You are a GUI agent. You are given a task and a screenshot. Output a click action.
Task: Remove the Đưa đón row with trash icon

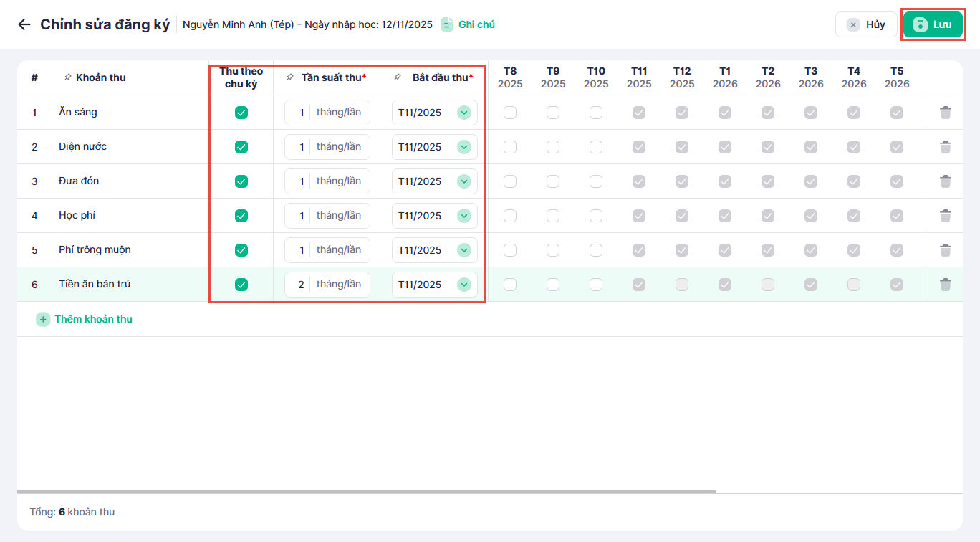tap(946, 181)
